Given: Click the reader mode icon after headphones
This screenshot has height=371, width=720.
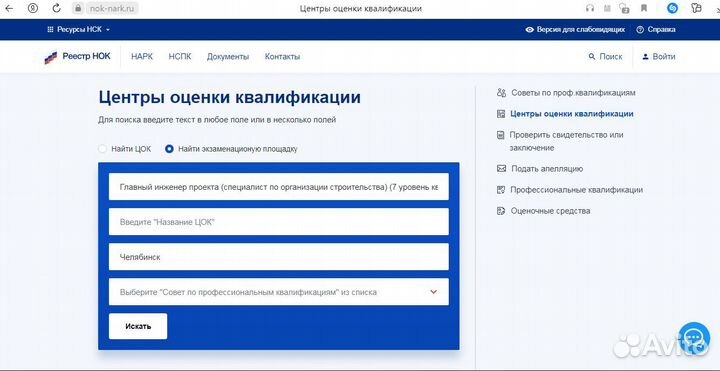Looking at the screenshot, I should [608, 8].
